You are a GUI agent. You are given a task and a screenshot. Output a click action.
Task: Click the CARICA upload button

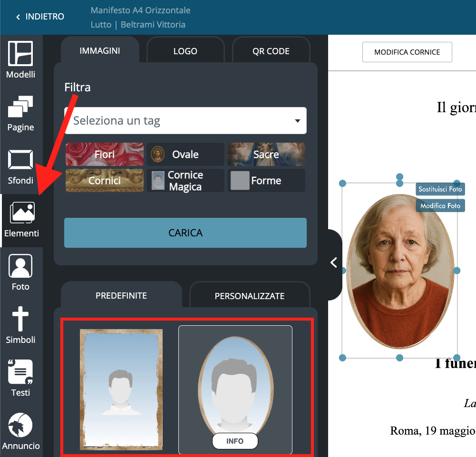(185, 233)
